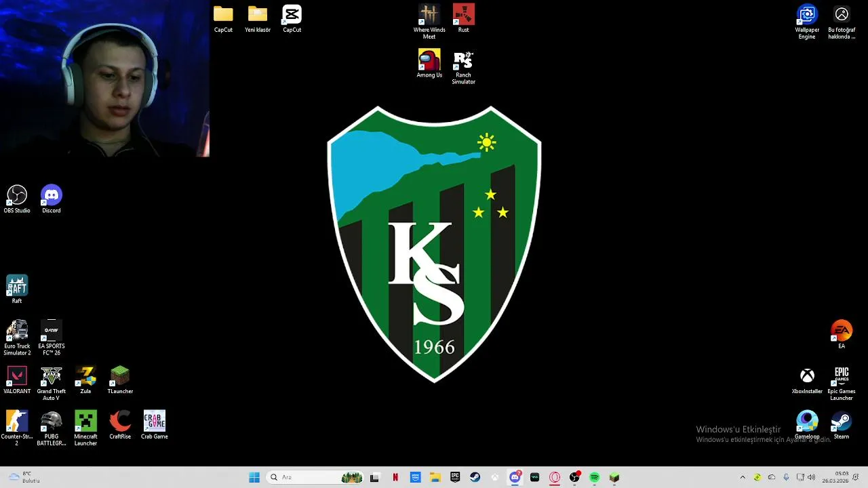
Task: Select the Rust game shortcut
Action: tap(464, 19)
